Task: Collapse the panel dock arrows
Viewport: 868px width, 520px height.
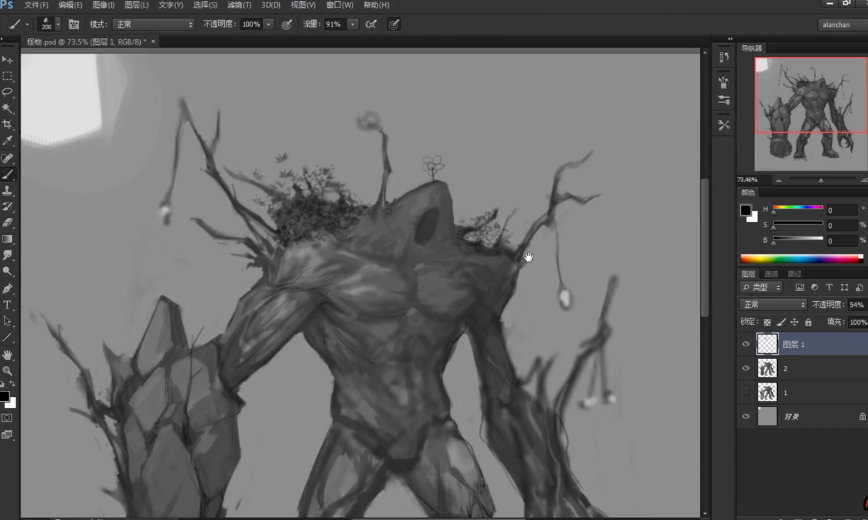Action: pyautogui.click(x=730, y=39)
